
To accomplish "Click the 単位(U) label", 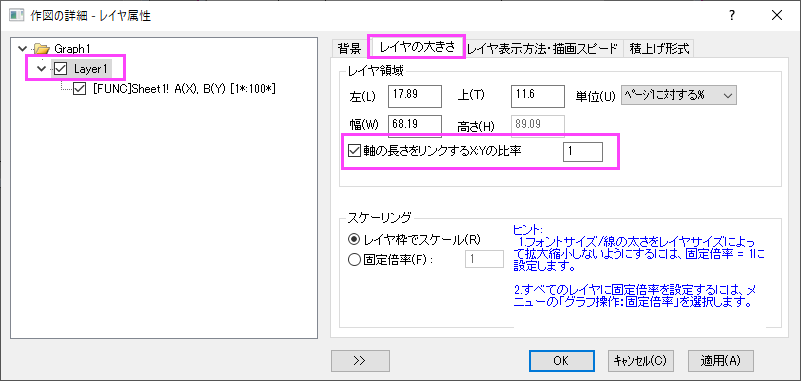I will pyautogui.click(x=596, y=96).
